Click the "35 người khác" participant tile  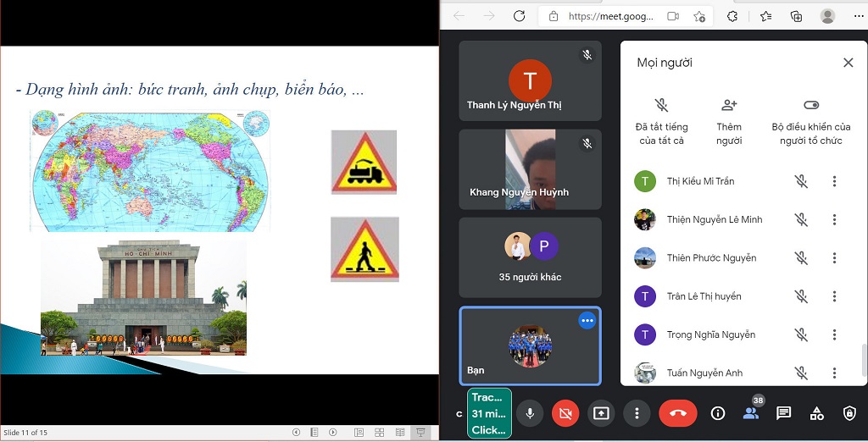[530, 257]
